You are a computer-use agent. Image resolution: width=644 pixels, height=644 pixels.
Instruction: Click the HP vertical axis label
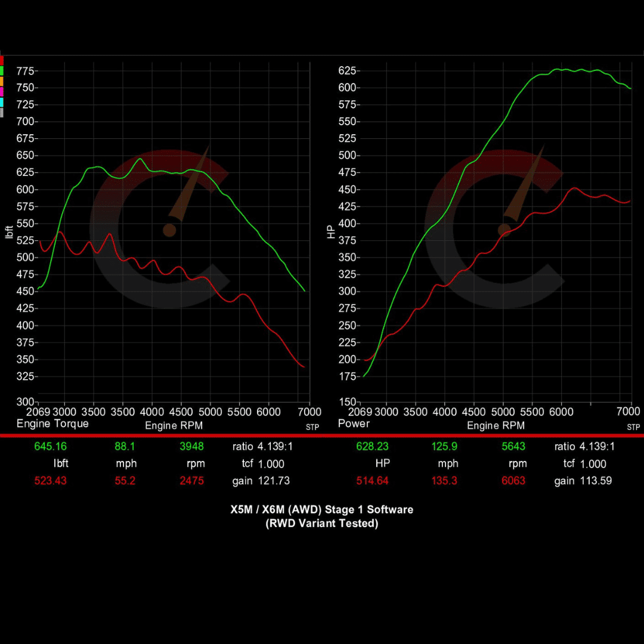pos(332,231)
